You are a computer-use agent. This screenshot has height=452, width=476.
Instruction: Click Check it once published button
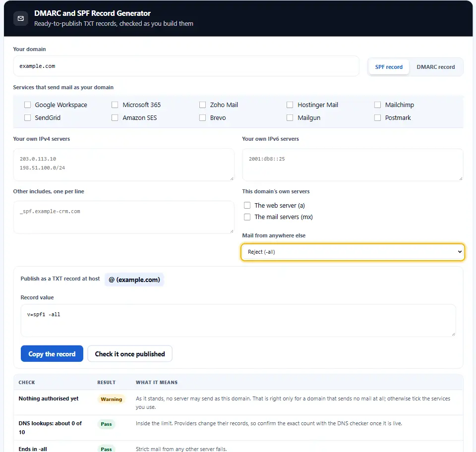point(130,354)
